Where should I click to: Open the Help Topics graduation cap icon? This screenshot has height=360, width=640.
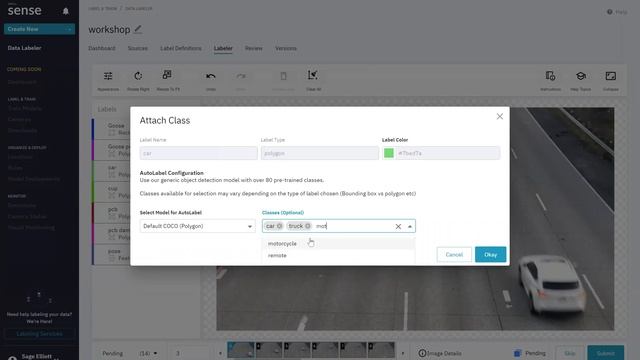(x=580, y=76)
